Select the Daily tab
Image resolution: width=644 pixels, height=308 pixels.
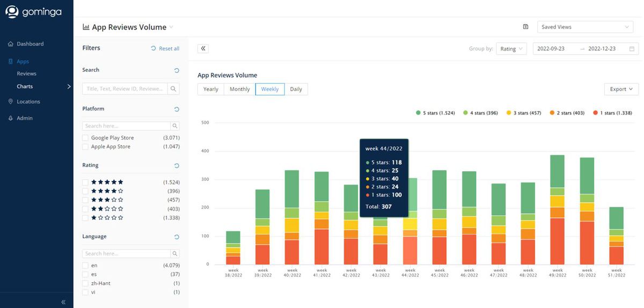[x=296, y=89]
